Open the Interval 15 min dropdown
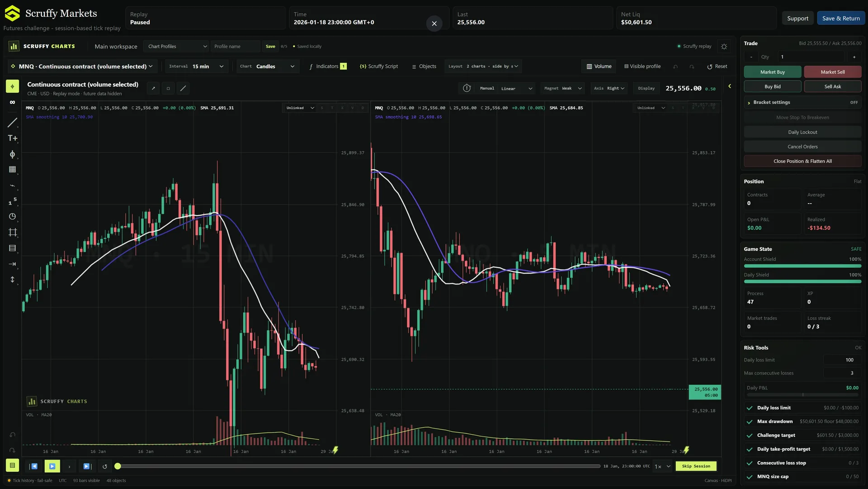 [x=197, y=66]
